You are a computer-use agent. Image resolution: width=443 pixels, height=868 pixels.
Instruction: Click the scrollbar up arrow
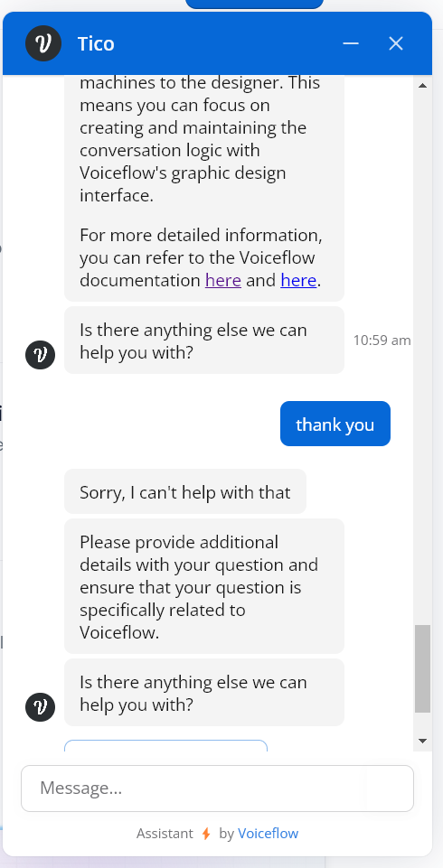point(422,85)
